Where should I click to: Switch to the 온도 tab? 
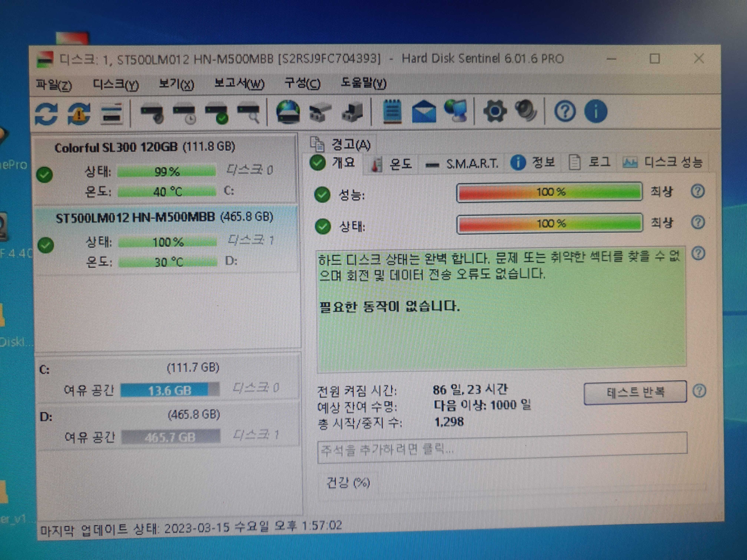click(x=392, y=164)
